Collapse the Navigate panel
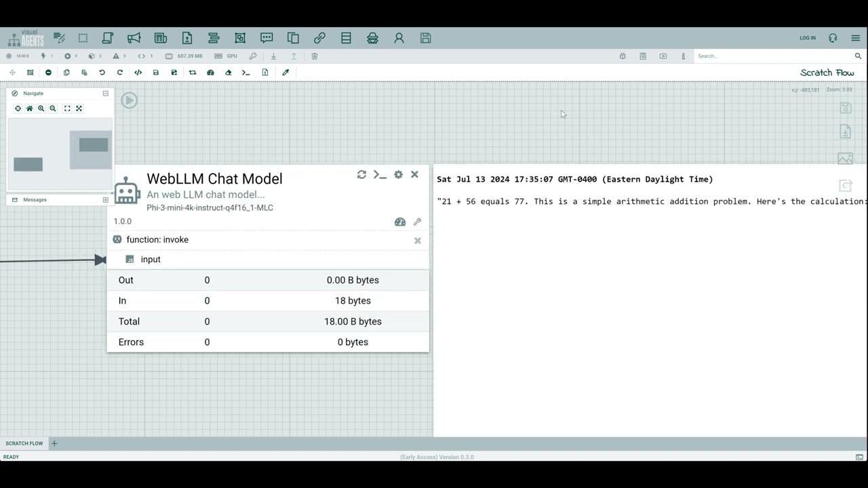This screenshot has height=488, width=868. tap(105, 94)
